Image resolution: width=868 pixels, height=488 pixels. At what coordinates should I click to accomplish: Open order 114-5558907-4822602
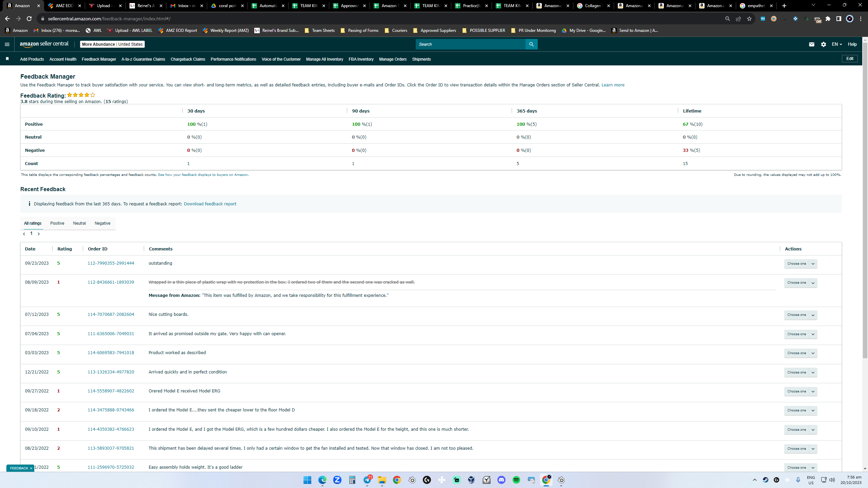pyautogui.click(x=111, y=391)
